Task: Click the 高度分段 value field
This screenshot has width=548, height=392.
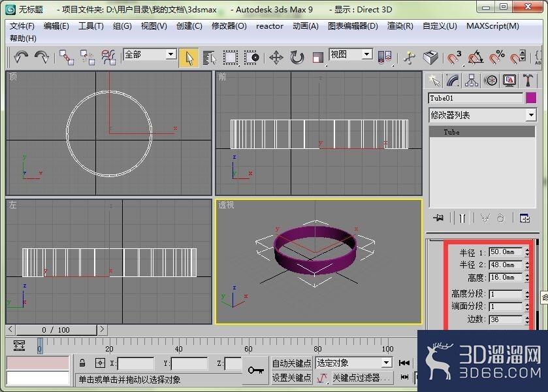Action: (x=506, y=294)
